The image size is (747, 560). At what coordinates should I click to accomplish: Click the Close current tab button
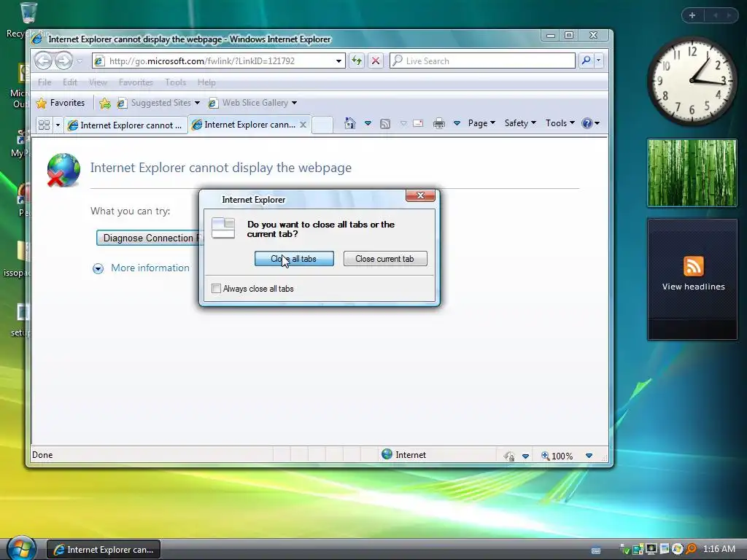click(385, 259)
